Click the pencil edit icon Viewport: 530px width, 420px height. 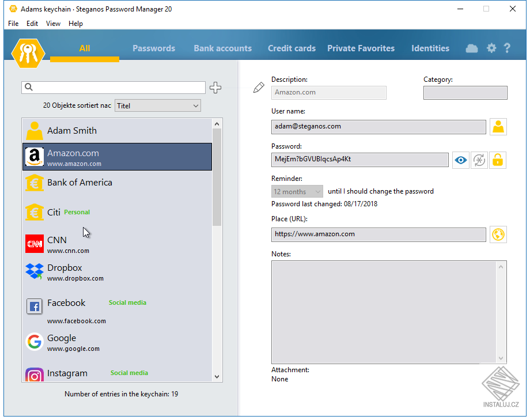pos(258,87)
